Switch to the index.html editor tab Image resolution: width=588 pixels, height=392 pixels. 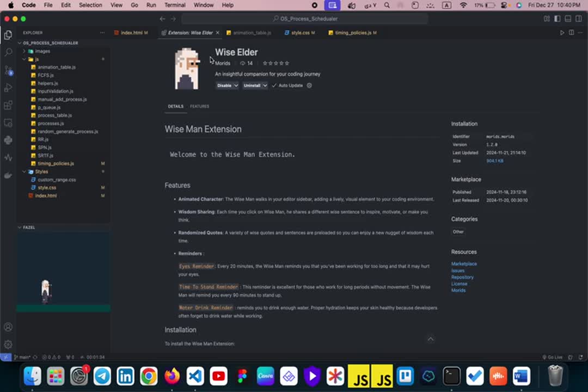coord(131,33)
